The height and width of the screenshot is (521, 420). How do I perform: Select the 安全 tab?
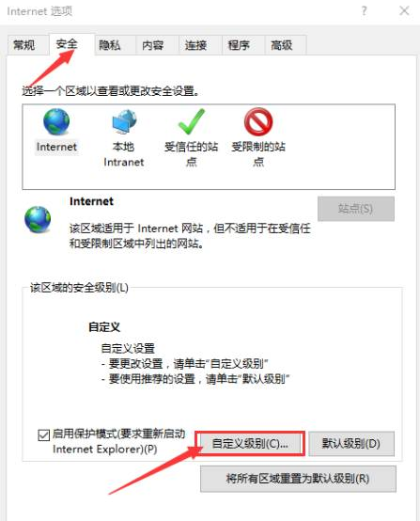pos(67,44)
